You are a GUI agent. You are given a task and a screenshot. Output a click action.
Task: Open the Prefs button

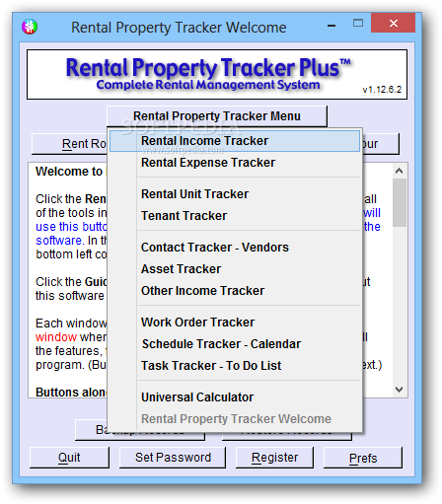click(x=363, y=458)
